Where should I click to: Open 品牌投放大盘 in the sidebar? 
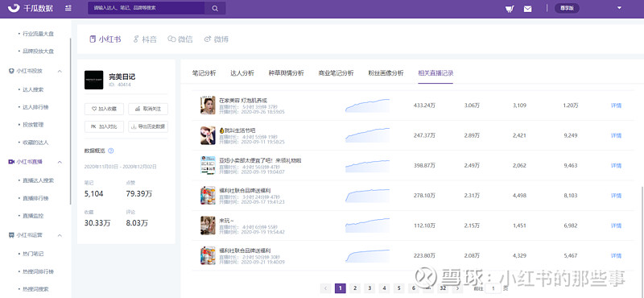click(x=38, y=52)
